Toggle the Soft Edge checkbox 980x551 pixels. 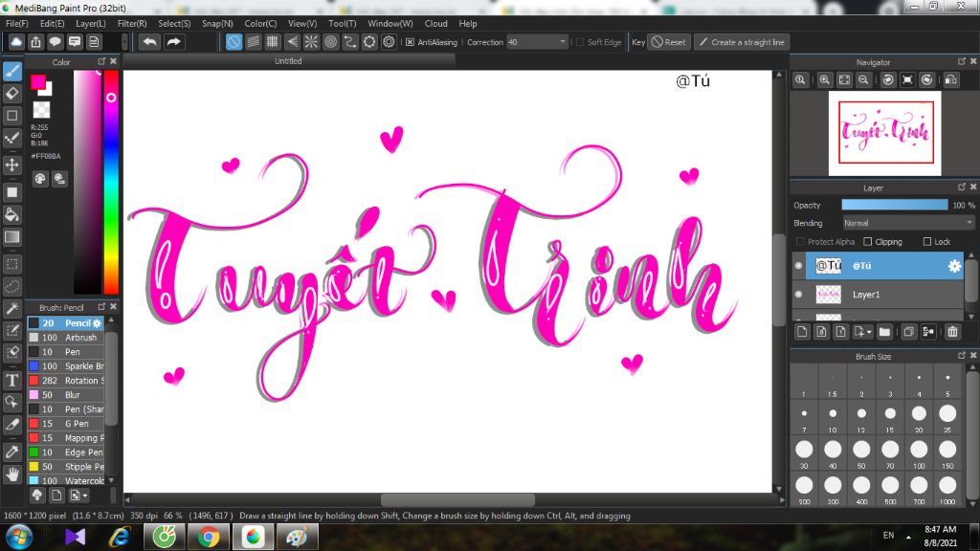[580, 42]
